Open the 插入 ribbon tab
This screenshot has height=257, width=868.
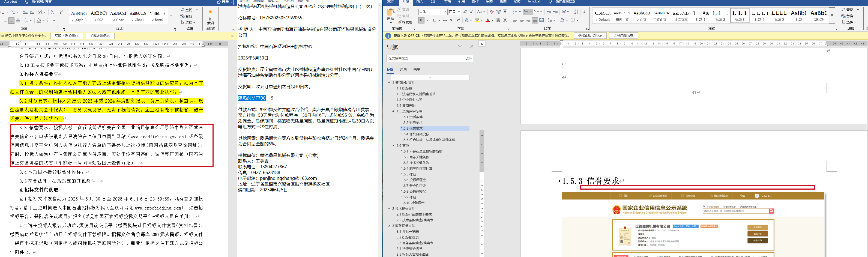click(x=420, y=2)
